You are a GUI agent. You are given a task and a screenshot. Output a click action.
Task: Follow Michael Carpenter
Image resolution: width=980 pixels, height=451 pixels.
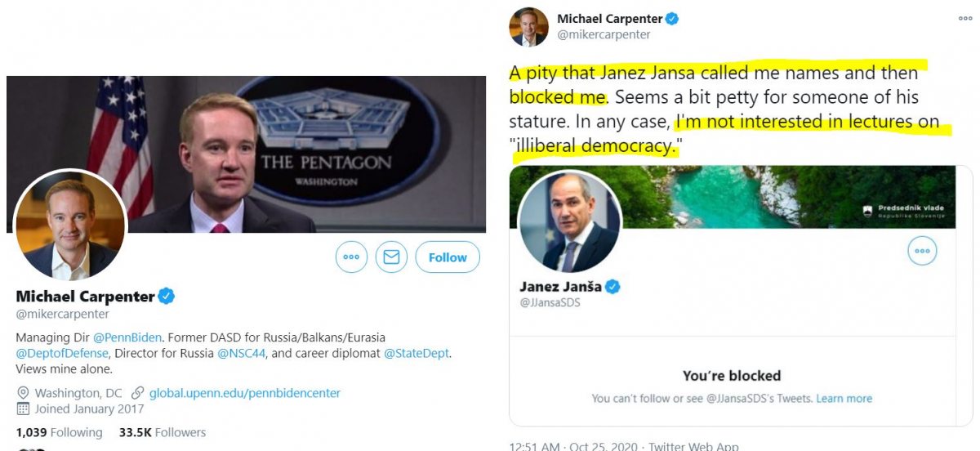point(448,257)
